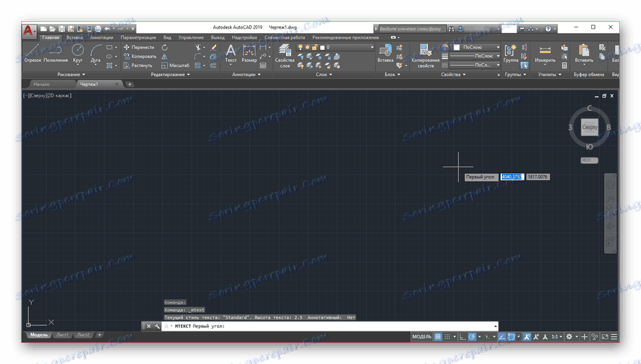Select the Отрезок line tool

click(x=33, y=54)
